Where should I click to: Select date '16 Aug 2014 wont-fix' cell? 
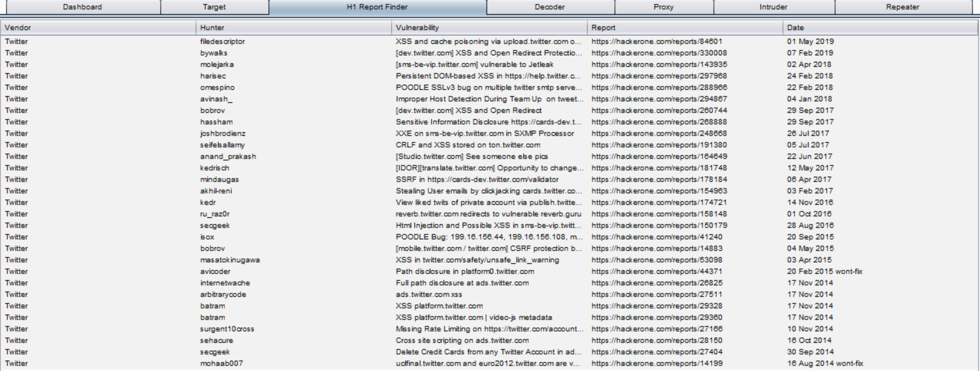tap(880, 363)
